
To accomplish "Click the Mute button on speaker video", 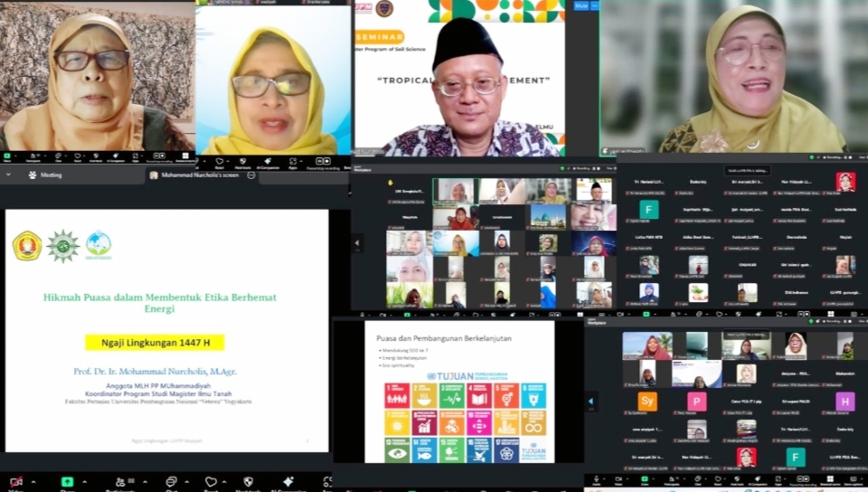I will click(581, 5).
